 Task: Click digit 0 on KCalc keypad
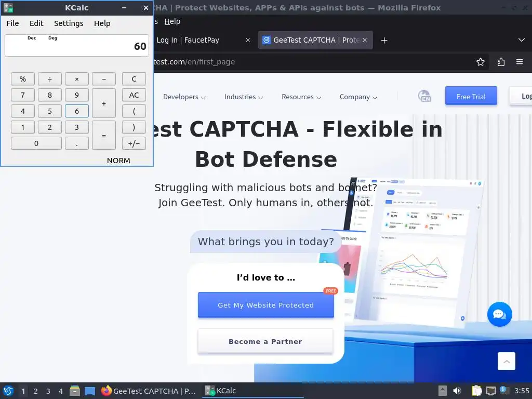(x=36, y=143)
